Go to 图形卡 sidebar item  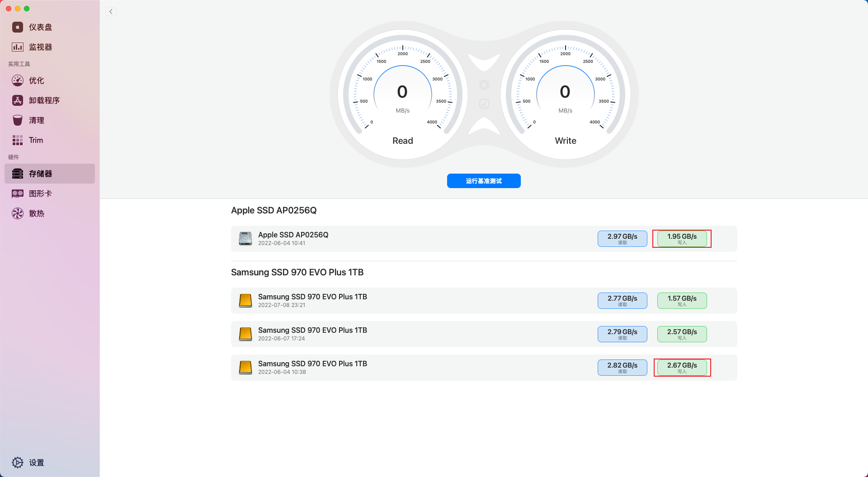[50, 194]
